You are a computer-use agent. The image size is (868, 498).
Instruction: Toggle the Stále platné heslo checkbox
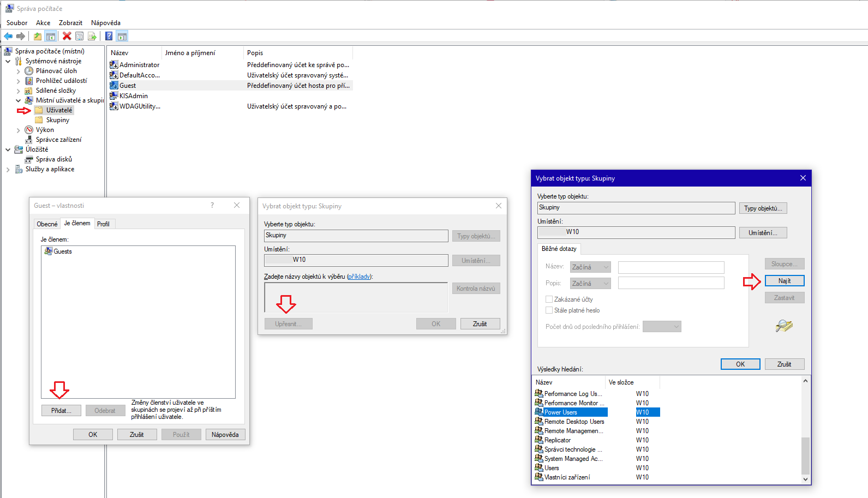pyautogui.click(x=549, y=310)
